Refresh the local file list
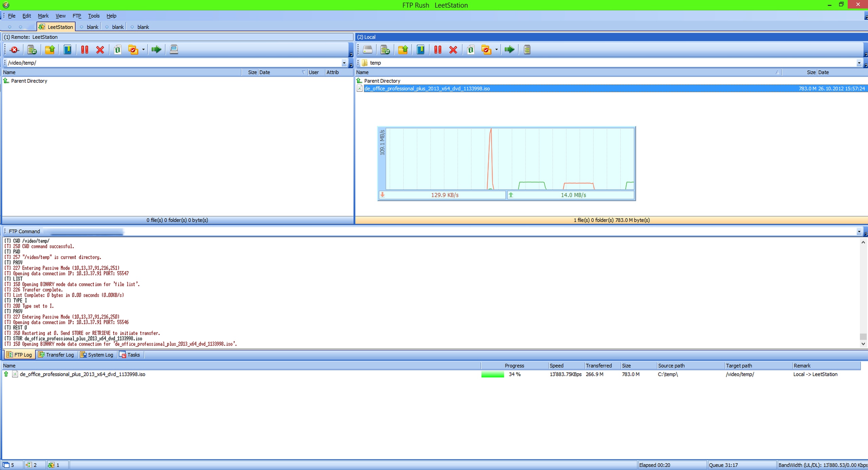The image size is (868, 470). point(470,50)
